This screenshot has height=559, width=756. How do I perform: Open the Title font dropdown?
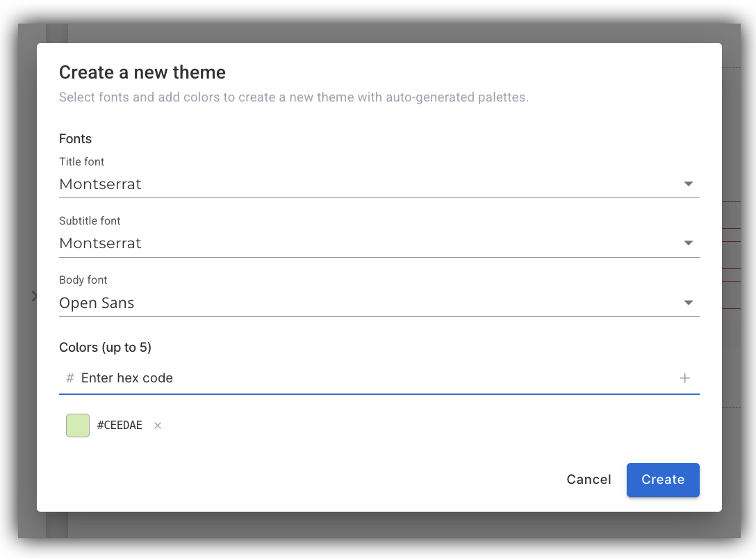(379, 184)
